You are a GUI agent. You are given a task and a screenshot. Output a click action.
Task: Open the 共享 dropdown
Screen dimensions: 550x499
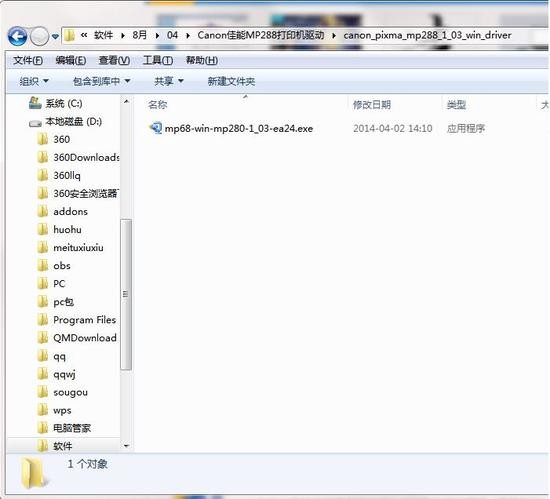[x=169, y=81]
